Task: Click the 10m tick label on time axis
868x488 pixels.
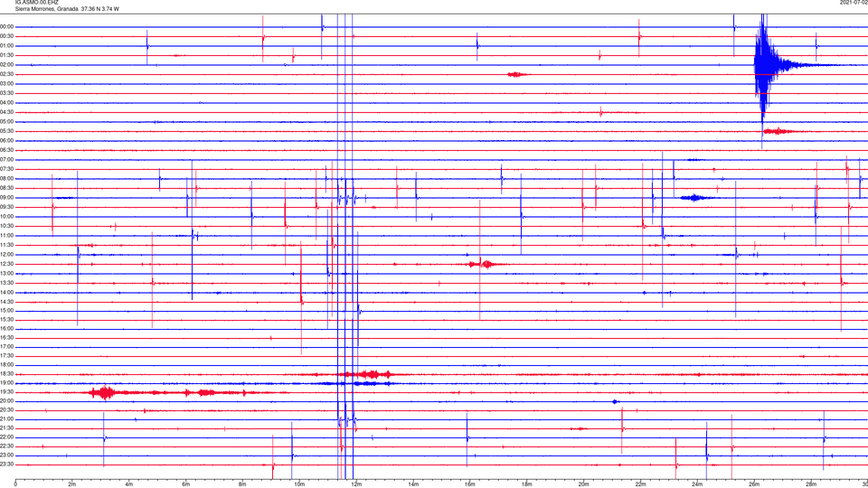Action: 299,484
